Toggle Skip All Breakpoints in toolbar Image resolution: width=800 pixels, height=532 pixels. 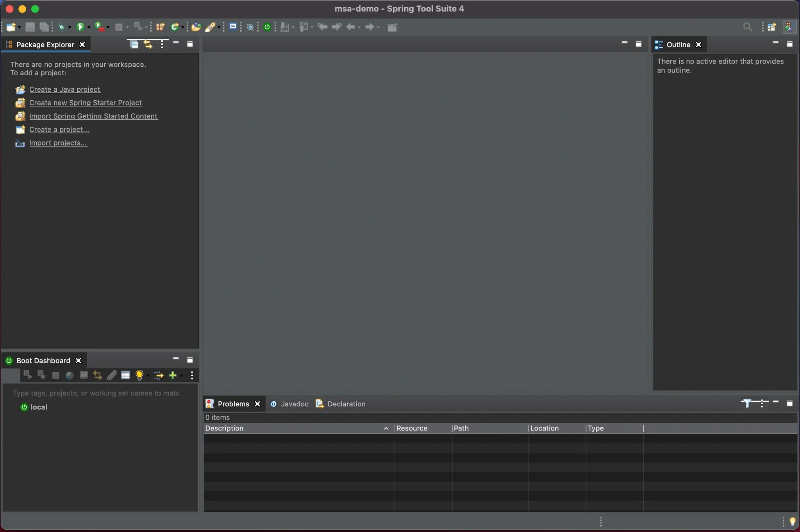point(250,27)
